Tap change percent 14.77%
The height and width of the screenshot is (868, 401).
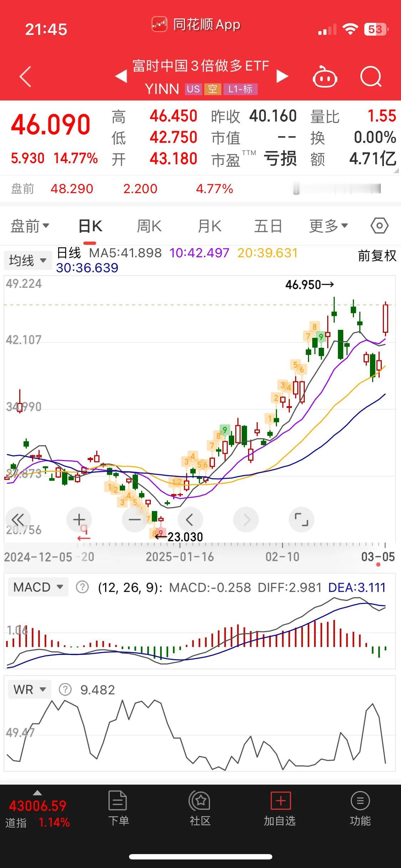click(76, 158)
